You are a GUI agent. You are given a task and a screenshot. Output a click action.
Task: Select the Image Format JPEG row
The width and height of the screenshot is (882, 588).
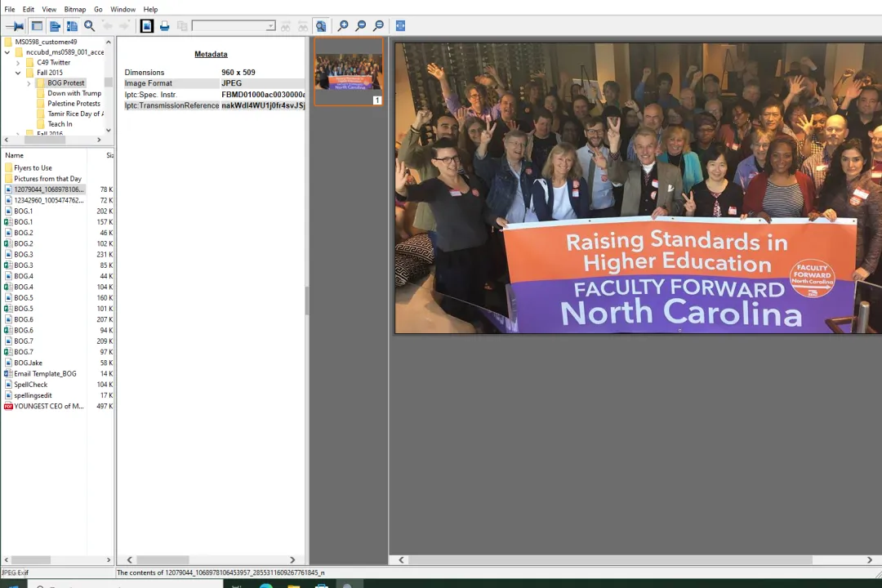(214, 83)
